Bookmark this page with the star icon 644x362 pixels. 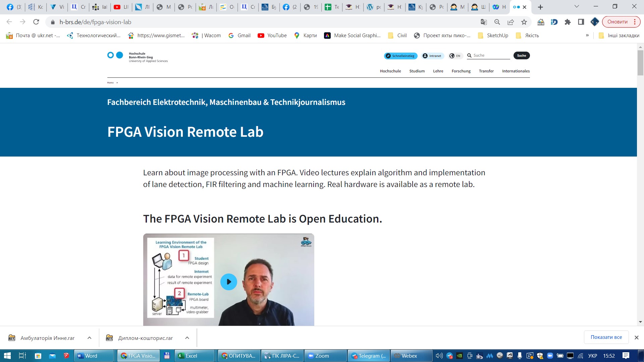tap(524, 22)
